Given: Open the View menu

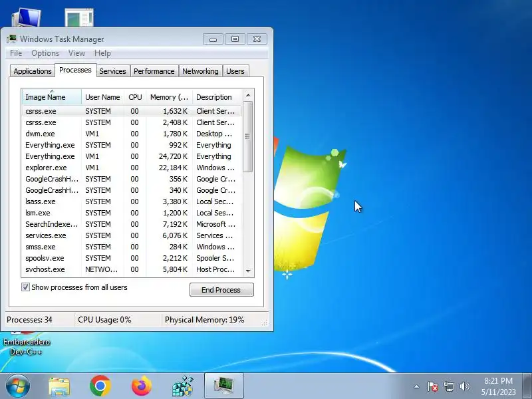Looking at the screenshot, I should point(76,53).
